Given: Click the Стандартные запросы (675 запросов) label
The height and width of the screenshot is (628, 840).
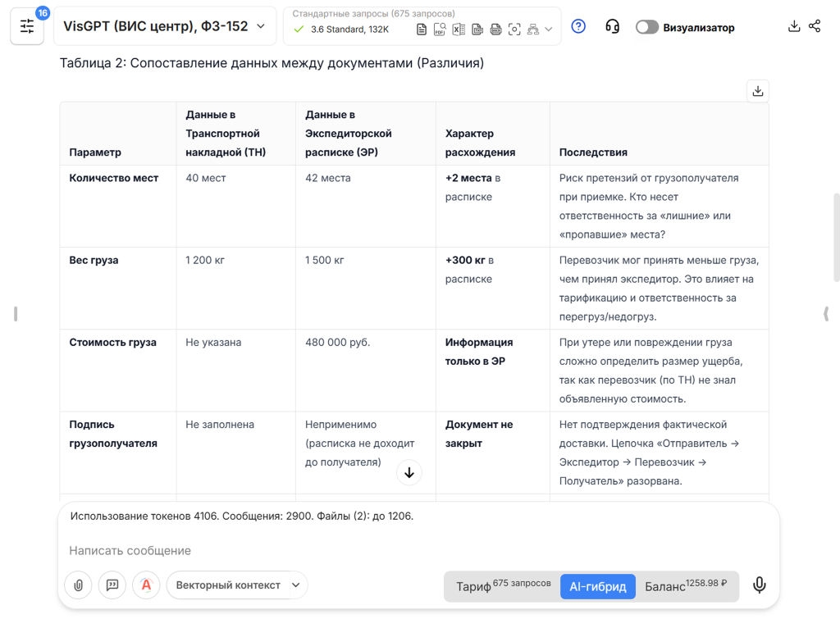Looking at the screenshot, I should pyautogui.click(x=373, y=13).
